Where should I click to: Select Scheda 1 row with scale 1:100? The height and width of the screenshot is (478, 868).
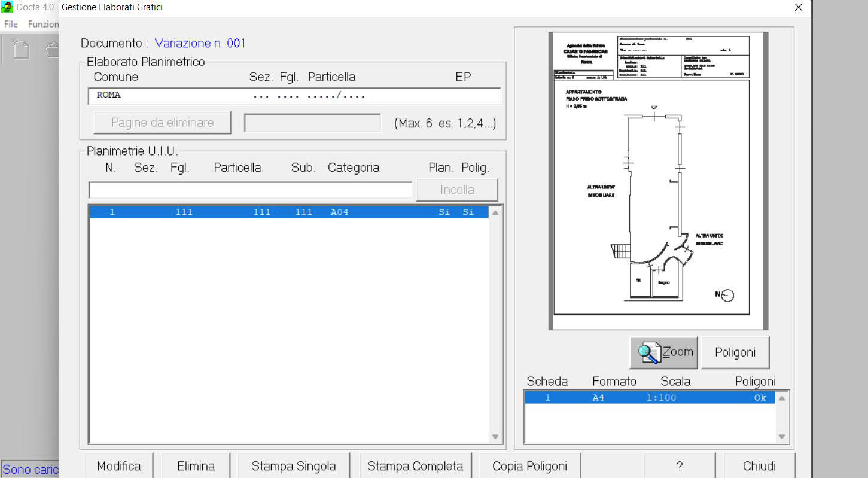[x=649, y=398]
